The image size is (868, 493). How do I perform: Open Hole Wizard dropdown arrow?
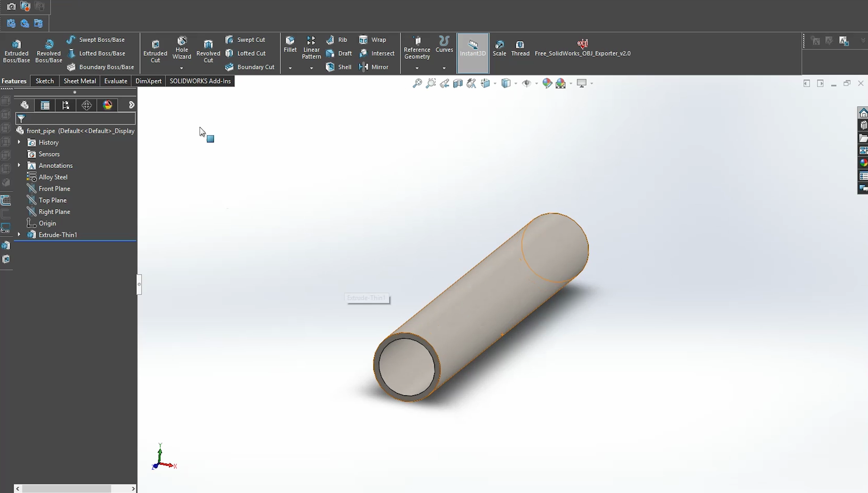(182, 68)
